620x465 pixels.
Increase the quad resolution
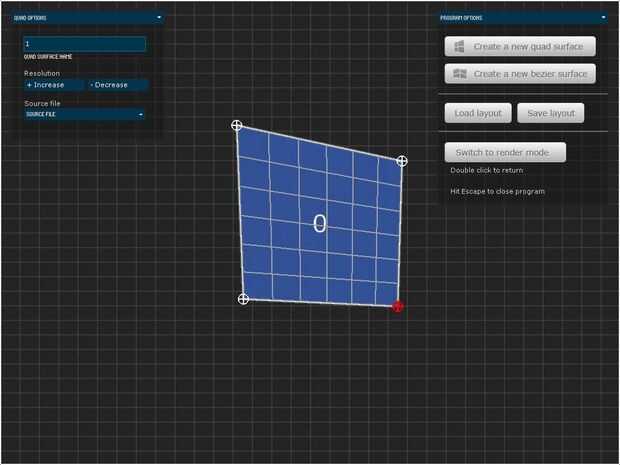coord(54,85)
